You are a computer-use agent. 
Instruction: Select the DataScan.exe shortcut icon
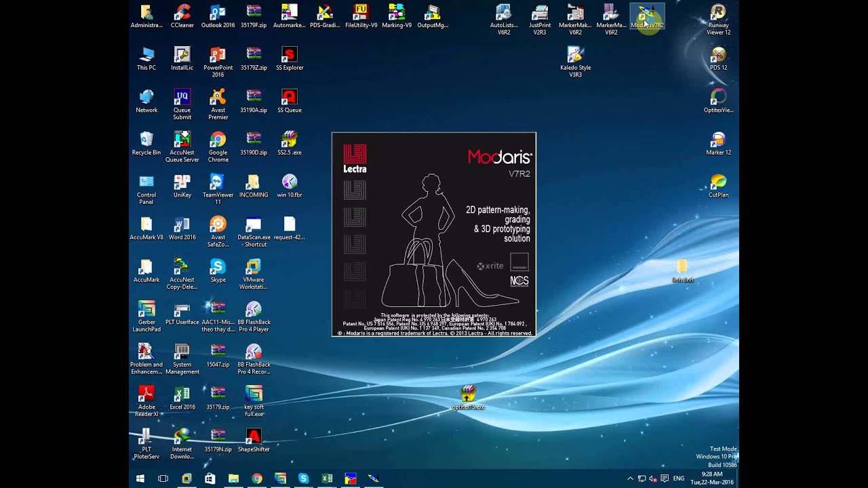254,232
